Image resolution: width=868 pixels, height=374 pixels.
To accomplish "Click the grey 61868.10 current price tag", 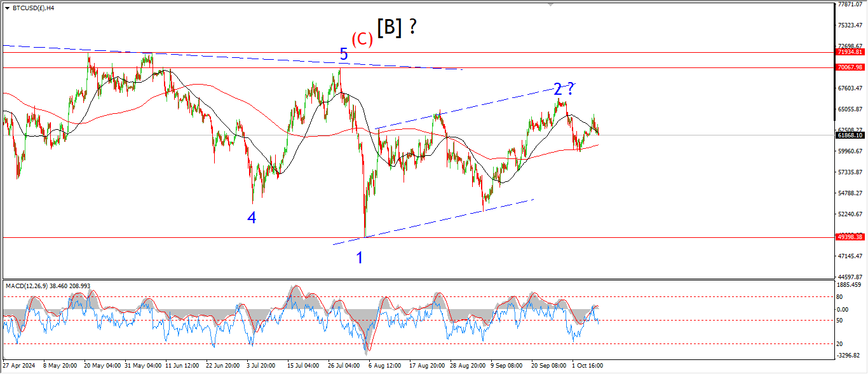I will [x=850, y=135].
